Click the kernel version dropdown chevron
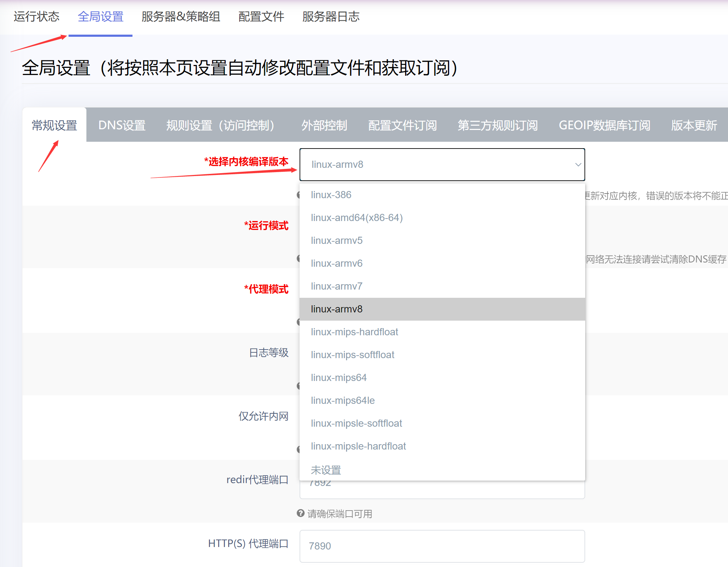This screenshot has height=567, width=728. (x=578, y=165)
